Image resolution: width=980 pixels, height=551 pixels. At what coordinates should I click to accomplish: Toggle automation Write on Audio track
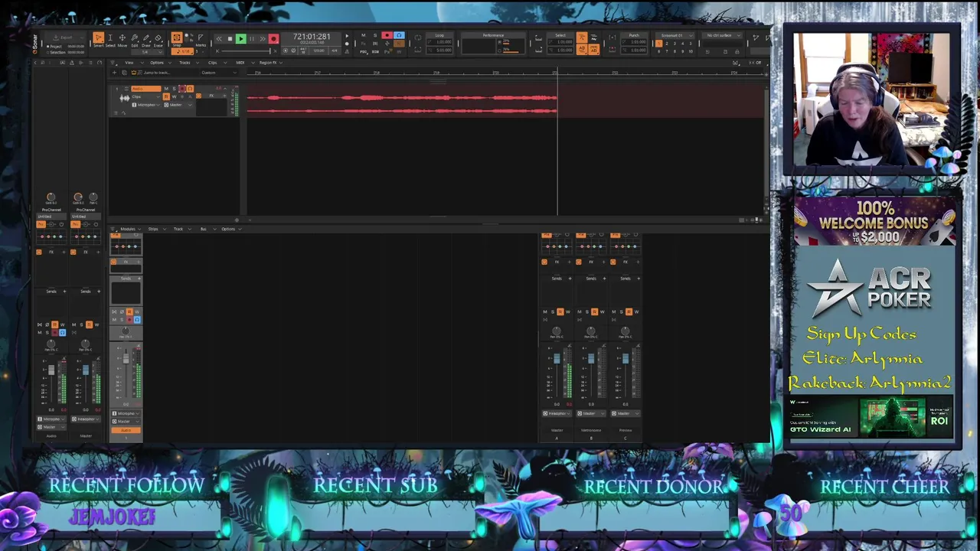pos(174,96)
